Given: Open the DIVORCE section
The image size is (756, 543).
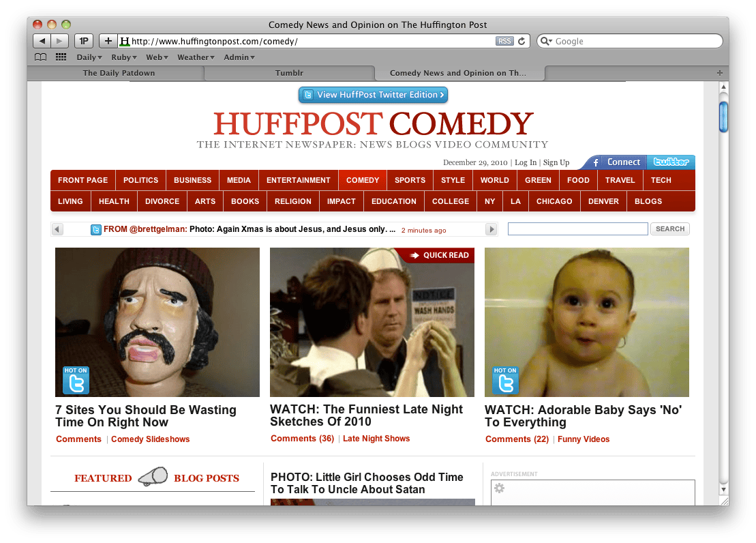Looking at the screenshot, I should (x=162, y=201).
